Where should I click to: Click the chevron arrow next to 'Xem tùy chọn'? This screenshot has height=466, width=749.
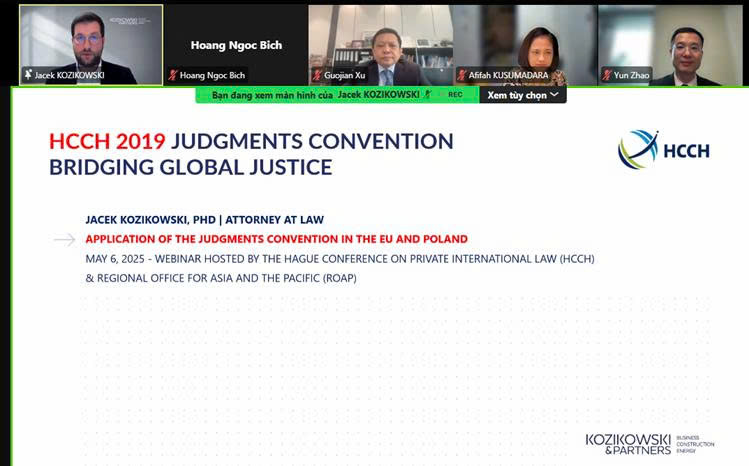pos(555,95)
